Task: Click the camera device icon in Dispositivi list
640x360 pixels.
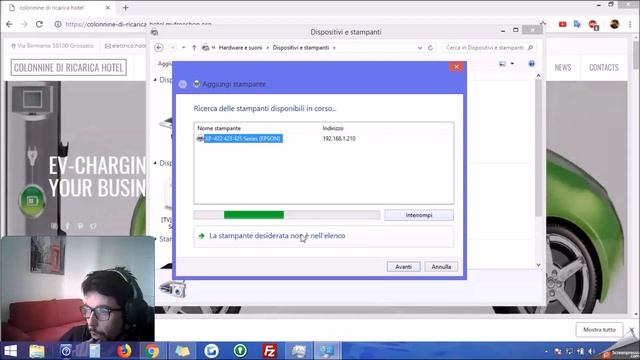Action: [x=173, y=289]
